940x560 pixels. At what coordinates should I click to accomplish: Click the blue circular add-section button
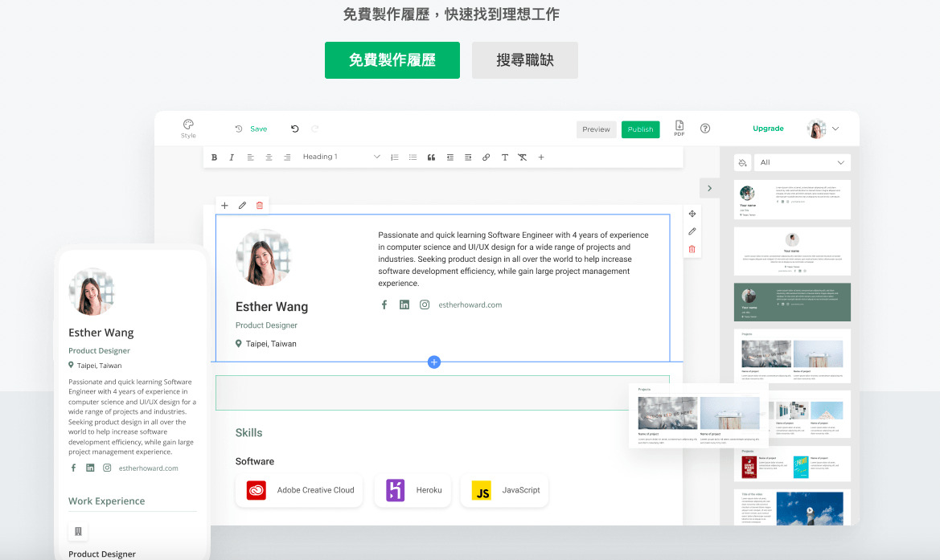click(x=434, y=362)
